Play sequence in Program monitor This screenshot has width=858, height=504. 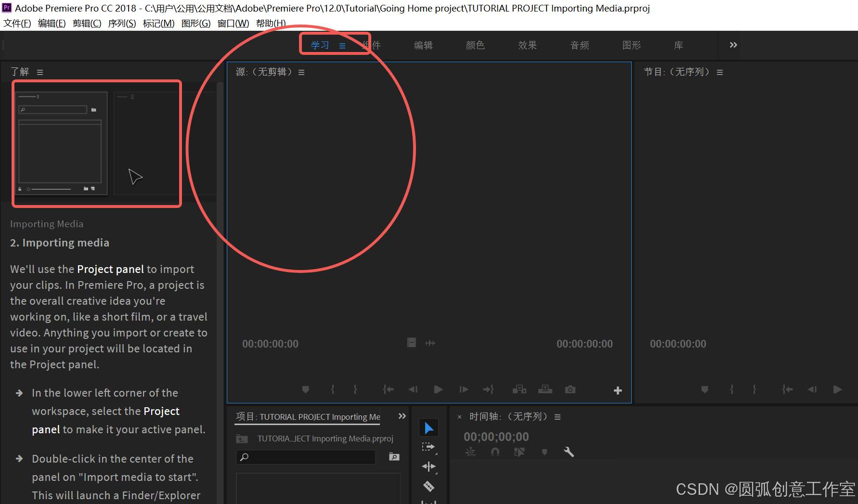coord(837,389)
